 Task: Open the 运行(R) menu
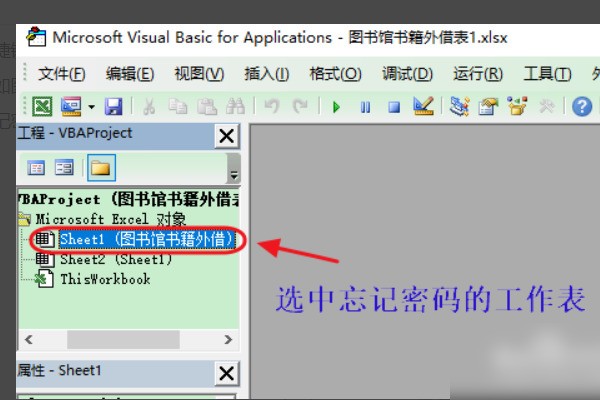(x=478, y=73)
